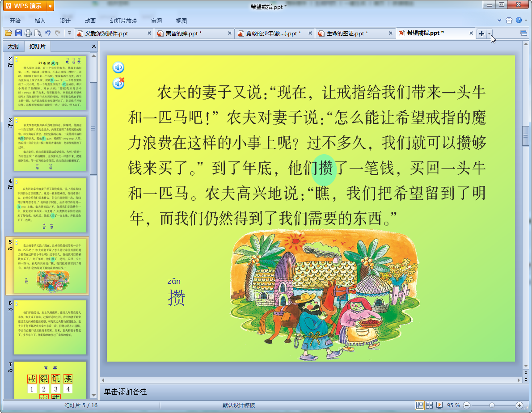This screenshot has width=532, height=413.
Task: Open the 动画 ribbon tab
Action: point(90,21)
